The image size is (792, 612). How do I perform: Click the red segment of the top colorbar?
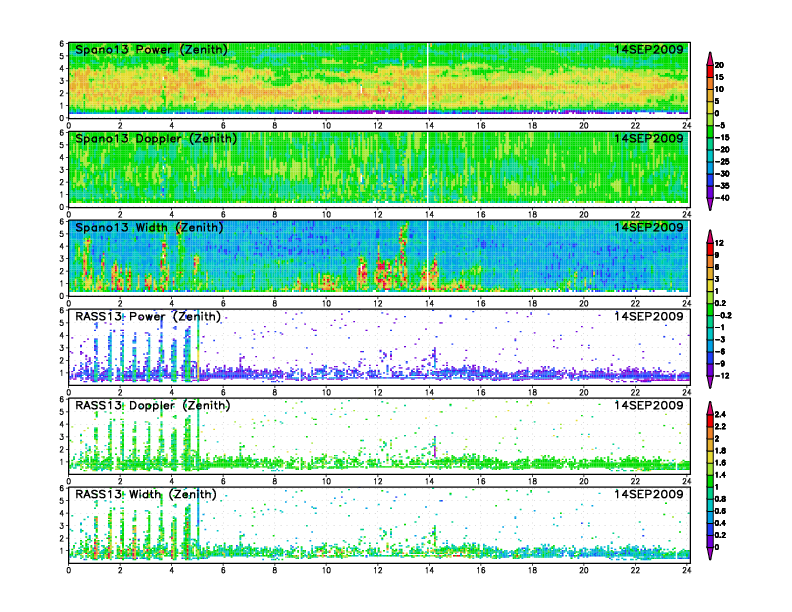pos(710,71)
